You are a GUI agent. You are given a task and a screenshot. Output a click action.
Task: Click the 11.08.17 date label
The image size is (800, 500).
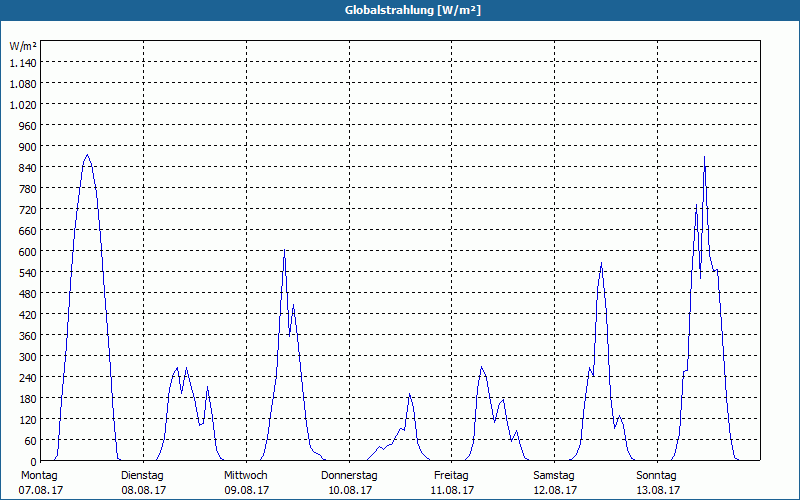(x=453, y=490)
